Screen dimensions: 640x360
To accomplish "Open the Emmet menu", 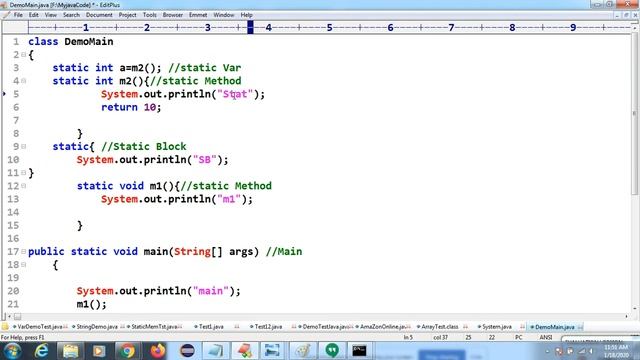I will pos(198,15).
